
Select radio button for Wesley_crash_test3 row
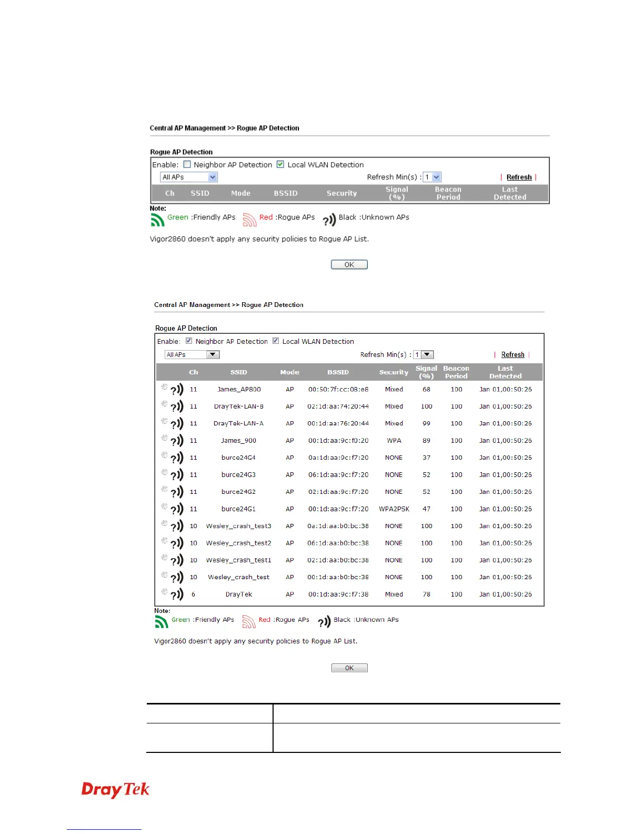click(164, 523)
